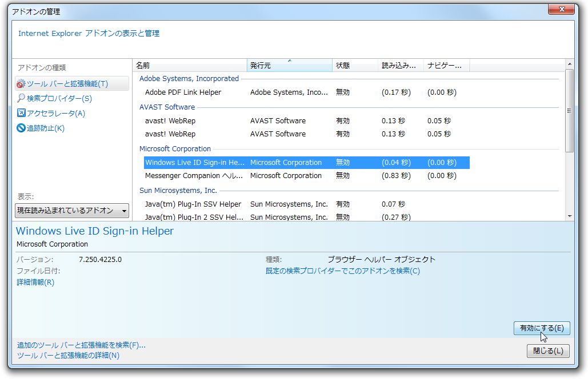Select アクセラレータ(A) add-on type
Screen dimensions: 588x379
click(x=56, y=113)
